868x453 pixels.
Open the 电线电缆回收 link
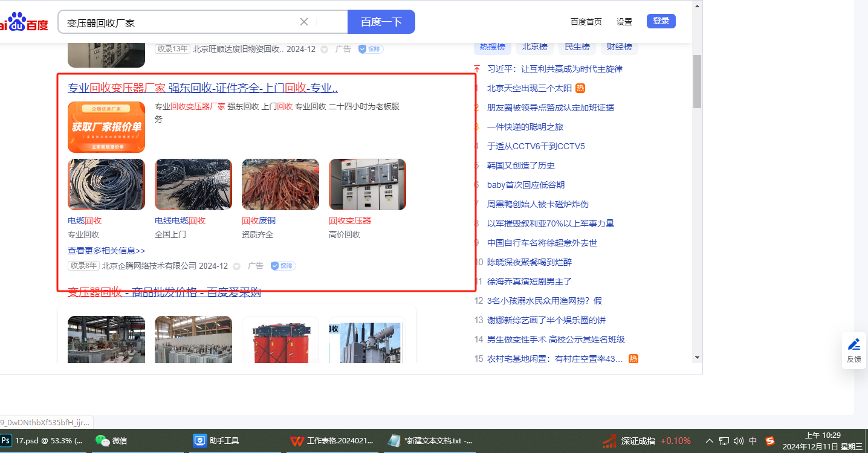[180, 220]
